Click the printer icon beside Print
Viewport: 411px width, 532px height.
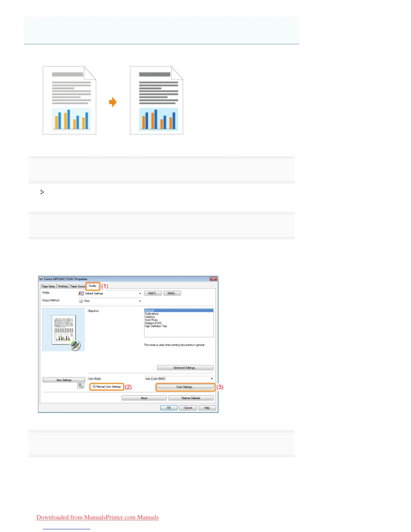tap(81, 301)
